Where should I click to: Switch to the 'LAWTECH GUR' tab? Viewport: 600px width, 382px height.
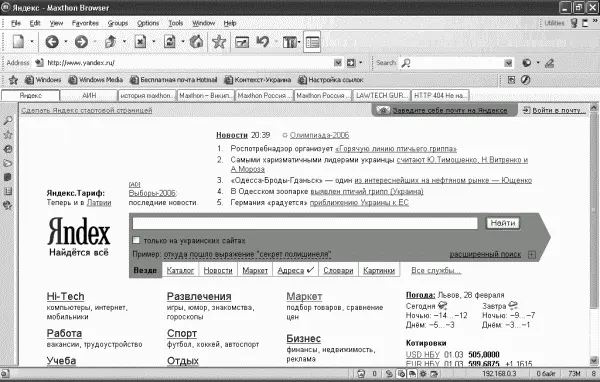[381, 95]
